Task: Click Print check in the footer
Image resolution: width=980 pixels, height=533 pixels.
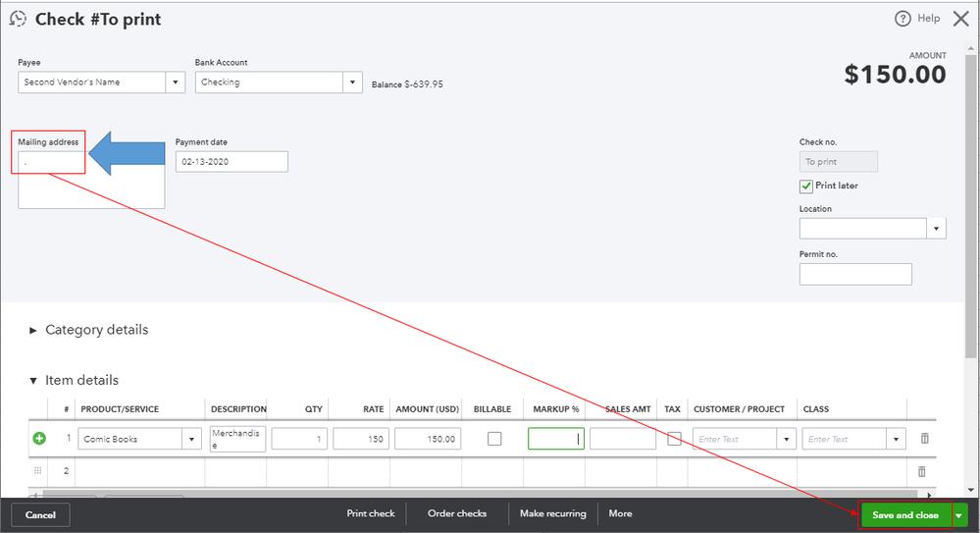Action: tap(371, 513)
